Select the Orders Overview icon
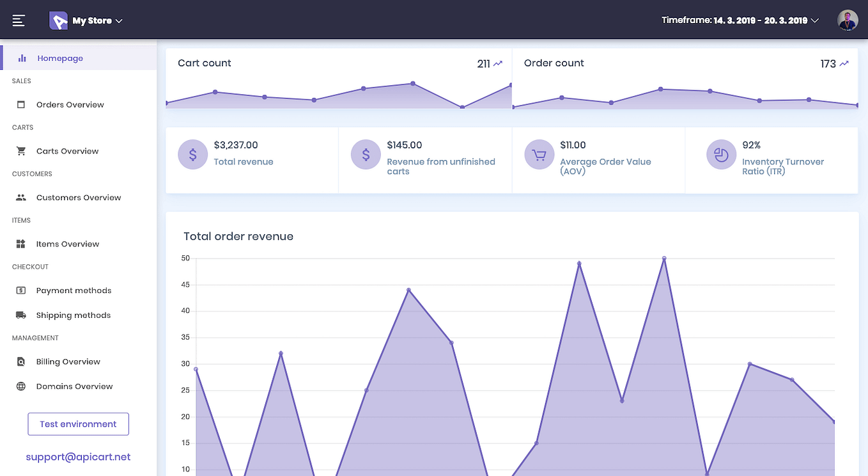The width and height of the screenshot is (868, 476). [x=21, y=104]
